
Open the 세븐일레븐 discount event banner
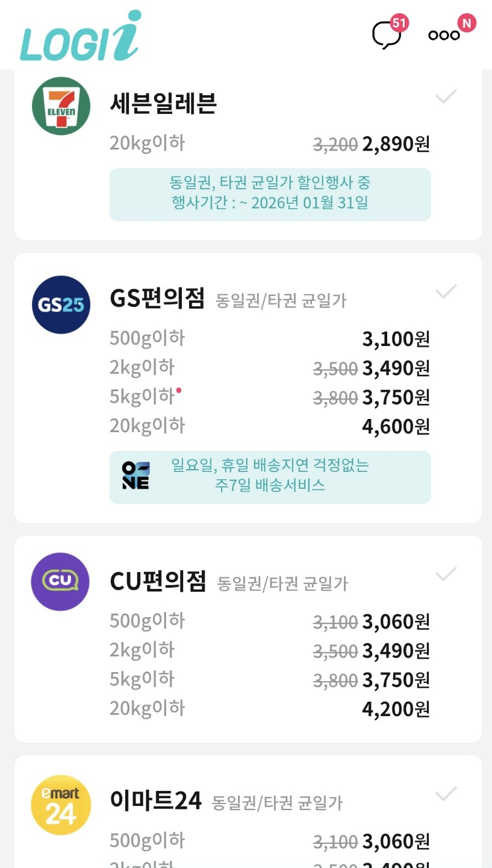click(270, 194)
